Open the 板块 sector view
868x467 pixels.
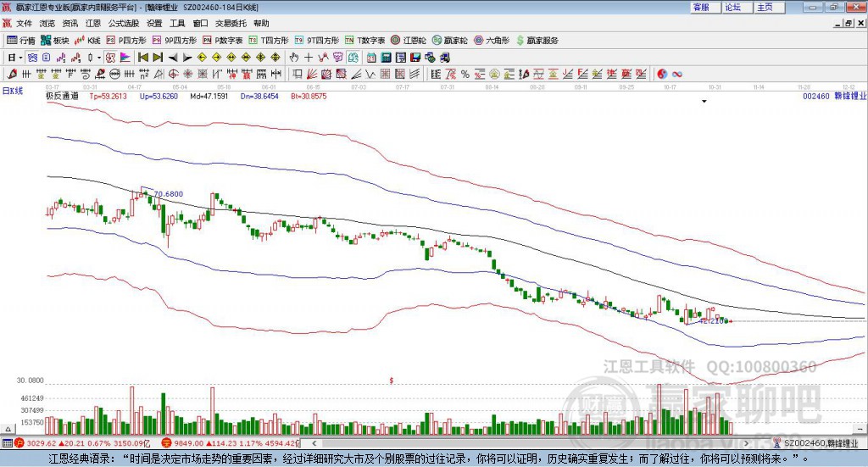tap(55, 41)
